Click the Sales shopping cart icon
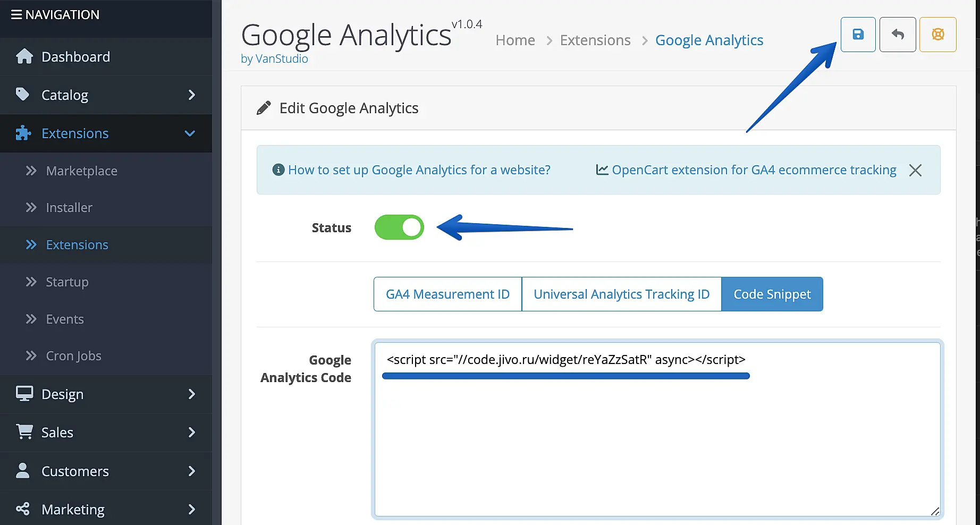Viewport: 980px width, 525px height. (x=24, y=432)
